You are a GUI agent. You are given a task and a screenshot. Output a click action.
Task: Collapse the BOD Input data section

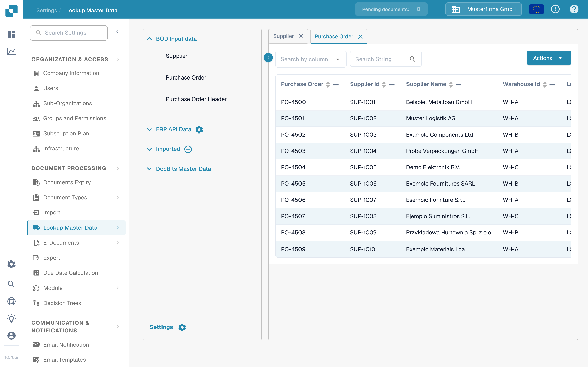click(149, 39)
